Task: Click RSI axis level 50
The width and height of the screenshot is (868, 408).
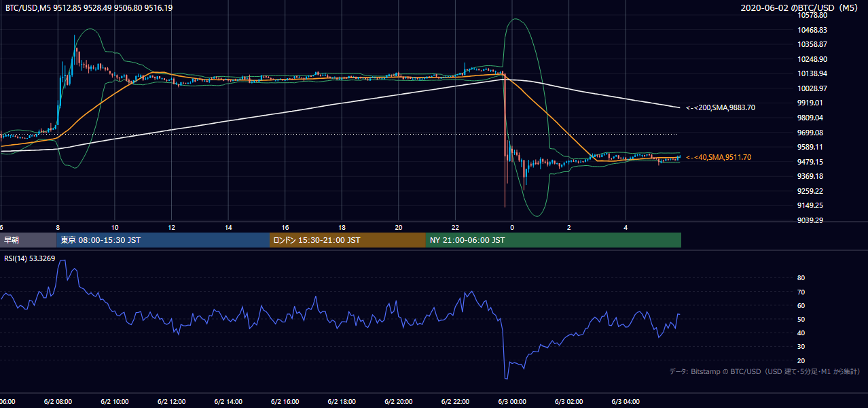Action: 801,319
